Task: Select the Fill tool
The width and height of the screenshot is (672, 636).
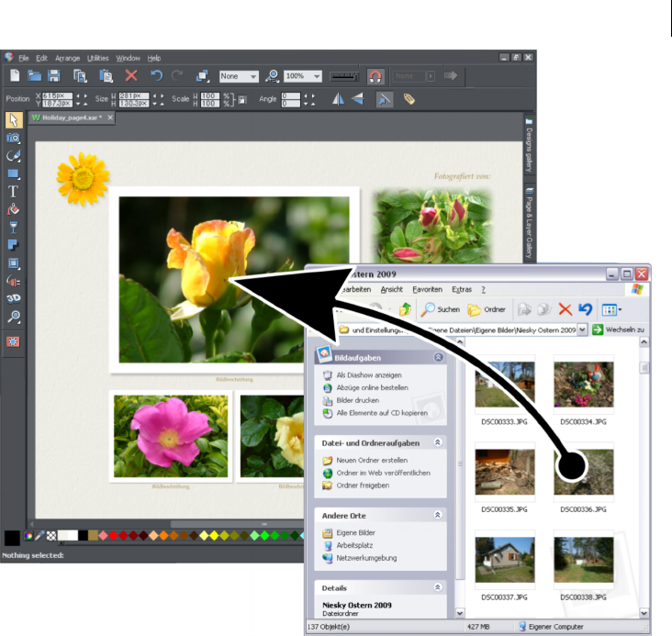Action: click(13, 209)
